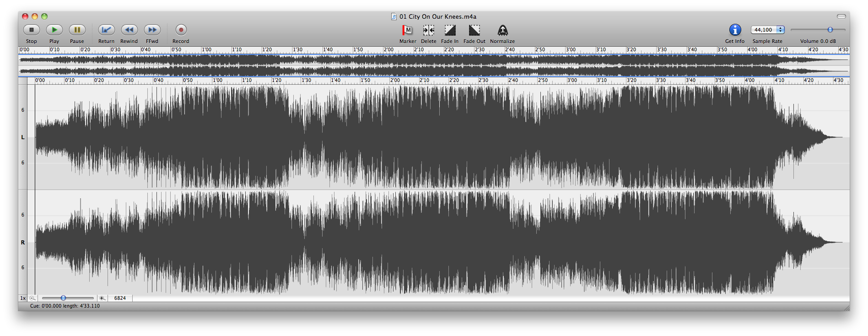Open the Get Info panel
This screenshot has width=868, height=336.
735,30
